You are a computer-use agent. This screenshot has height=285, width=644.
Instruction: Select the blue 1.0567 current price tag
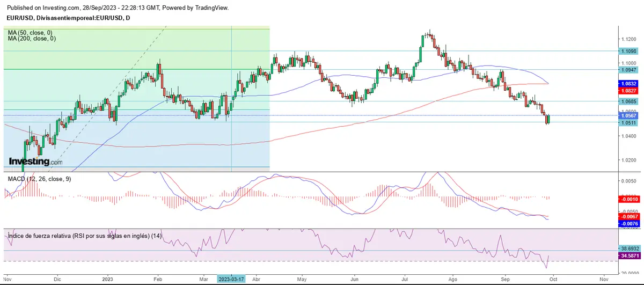tap(628, 115)
